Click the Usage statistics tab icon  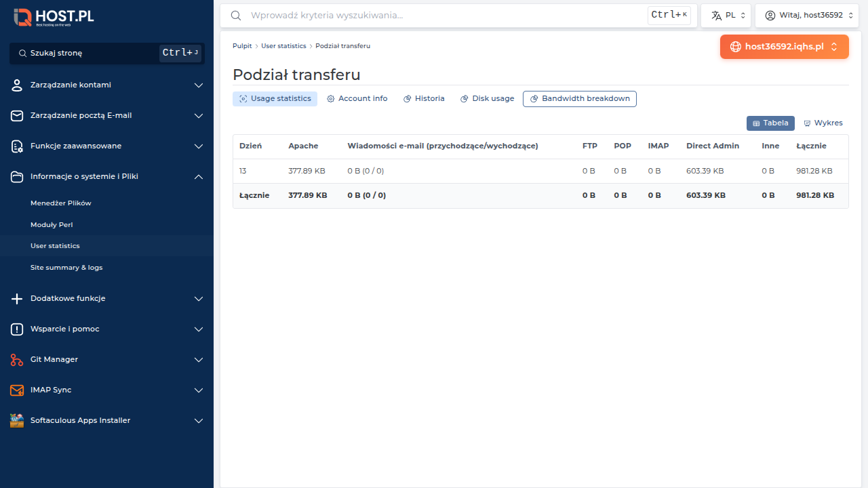click(x=243, y=99)
